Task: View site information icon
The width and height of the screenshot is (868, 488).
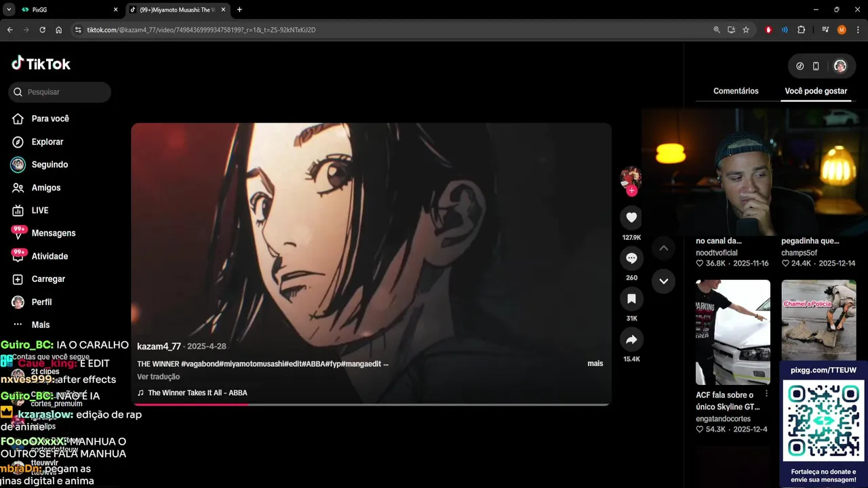Action: tap(78, 30)
